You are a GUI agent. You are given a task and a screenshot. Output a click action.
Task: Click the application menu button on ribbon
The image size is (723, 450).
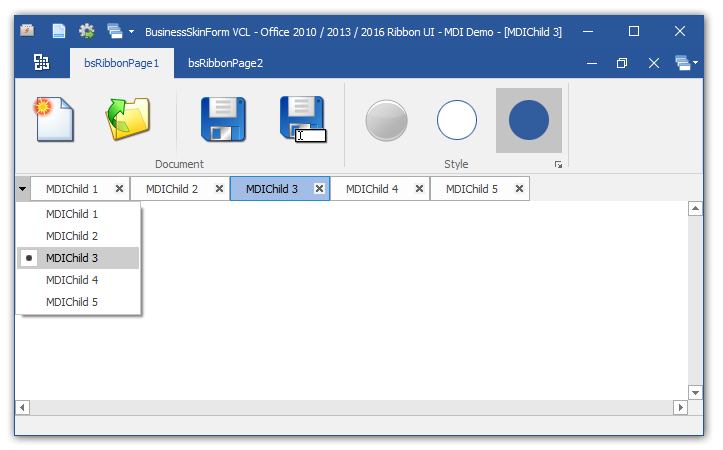pyautogui.click(x=41, y=62)
